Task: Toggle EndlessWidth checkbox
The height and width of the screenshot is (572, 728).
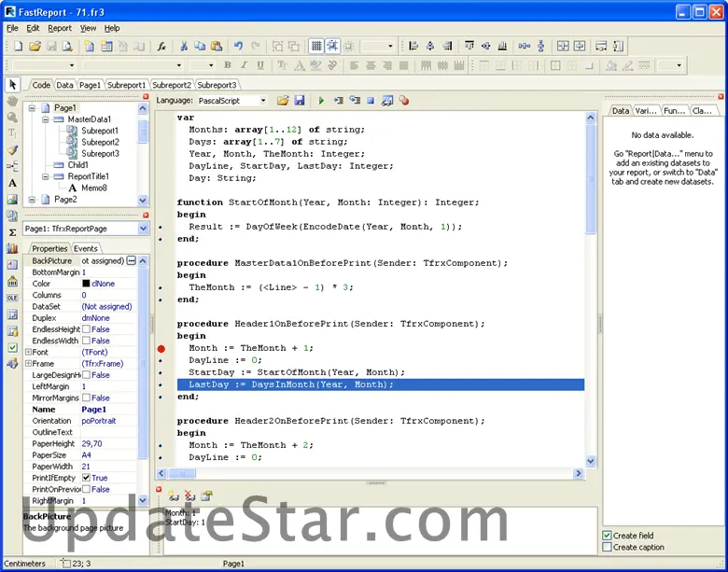Action: (87, 341)
